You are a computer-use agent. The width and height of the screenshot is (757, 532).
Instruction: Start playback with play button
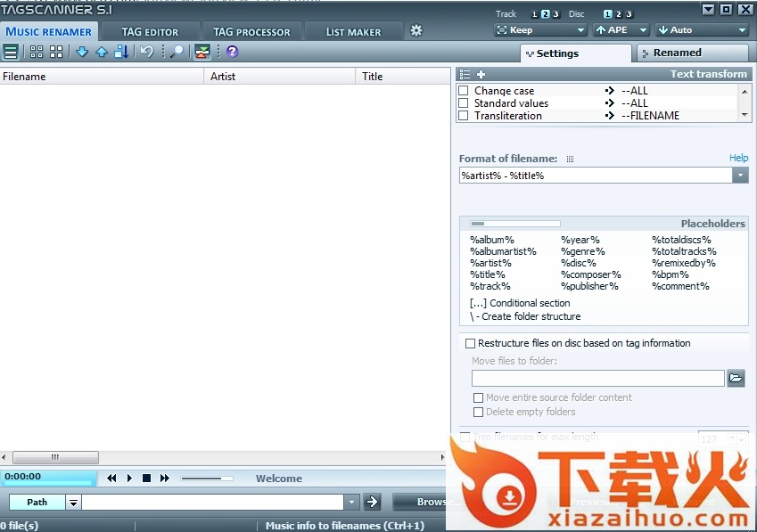point(129,478)
